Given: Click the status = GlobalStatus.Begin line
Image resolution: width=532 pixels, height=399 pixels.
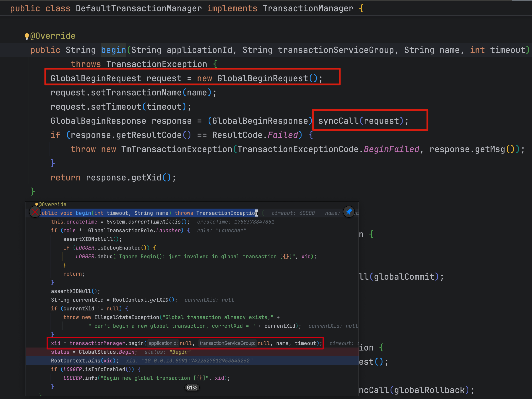Looking at the screenshot, I should (x=94, y=352).
